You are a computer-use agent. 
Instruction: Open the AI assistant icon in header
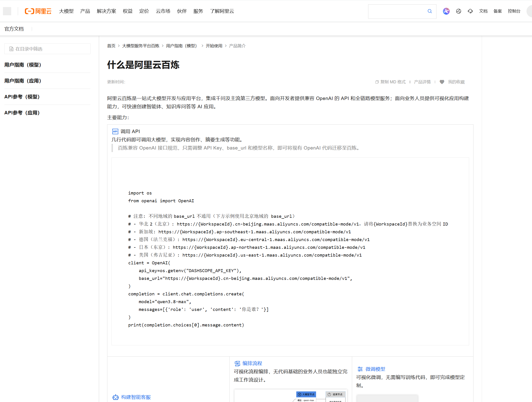[x=446, y=11]
